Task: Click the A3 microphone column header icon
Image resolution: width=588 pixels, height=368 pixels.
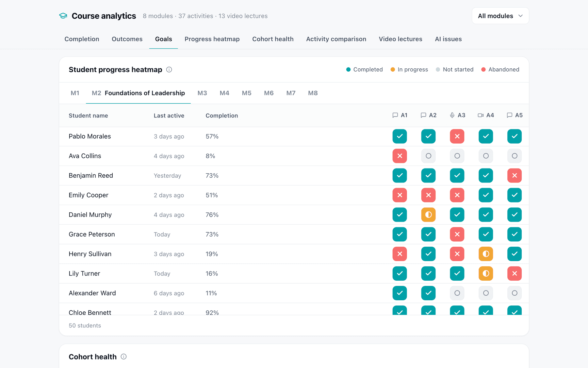Action: [452, 115]
